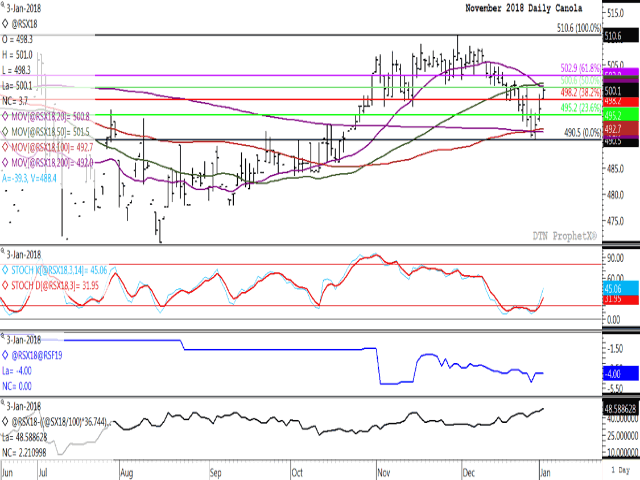640x480 pixels.
Task: Click the diamond marker beside @RSX18
Action: tap(5, 24)
